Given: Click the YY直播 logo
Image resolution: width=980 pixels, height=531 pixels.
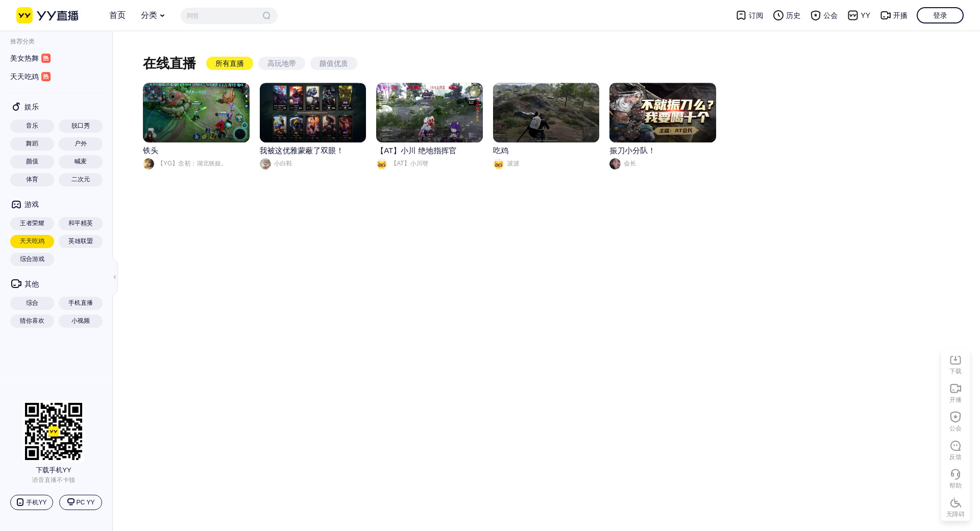Looking at the screenshot, I should pos(47,15).
